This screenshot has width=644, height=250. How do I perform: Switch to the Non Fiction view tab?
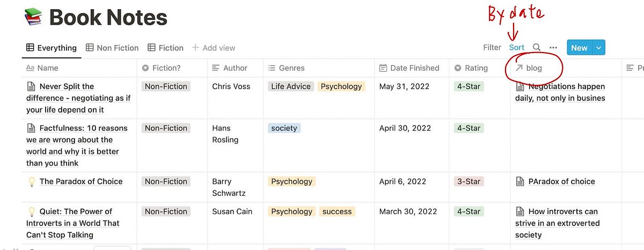pyautogui.click(x=112, y=48)
